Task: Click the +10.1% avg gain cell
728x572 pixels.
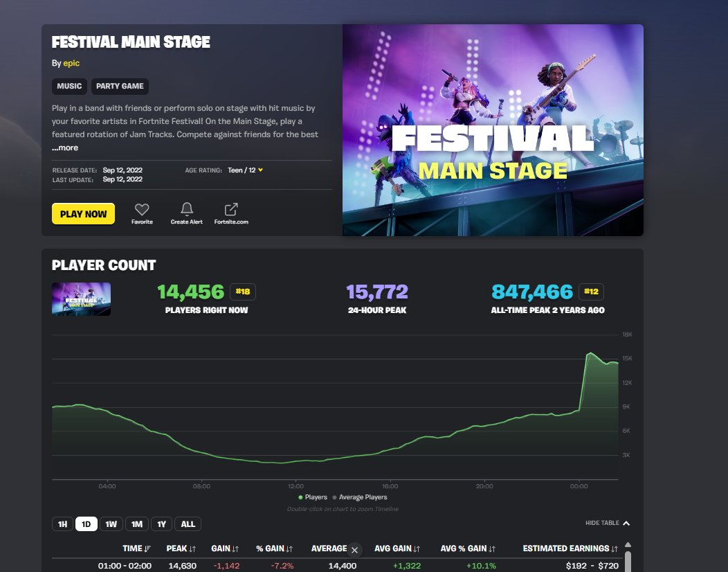Action: coord(481,566)
